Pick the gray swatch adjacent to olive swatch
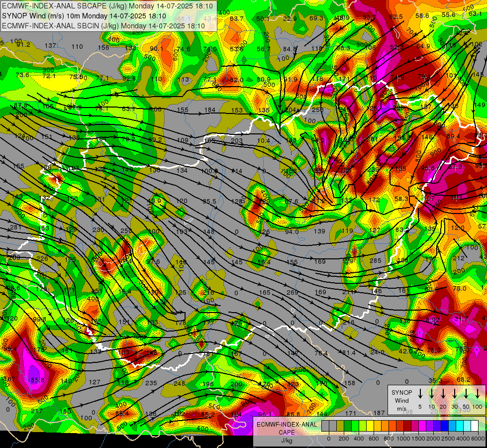Screen dimensions: 487x448 pyautogui.click(x=333, y=426)
